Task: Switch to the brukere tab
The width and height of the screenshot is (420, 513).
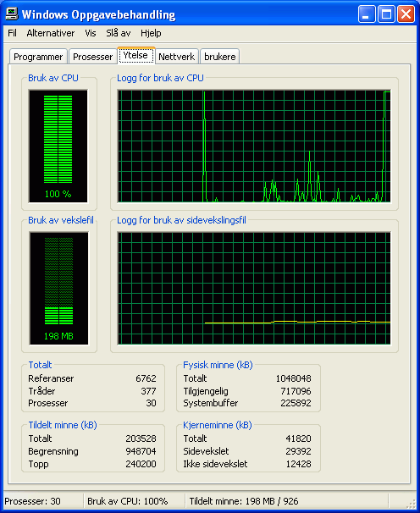Action: pos(219,57)
